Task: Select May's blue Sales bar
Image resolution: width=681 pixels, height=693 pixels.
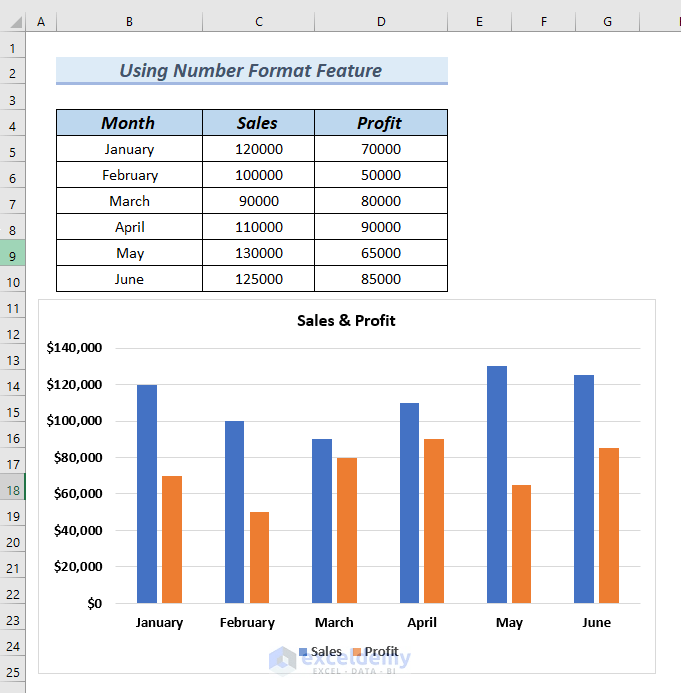Action: point(497,484)
